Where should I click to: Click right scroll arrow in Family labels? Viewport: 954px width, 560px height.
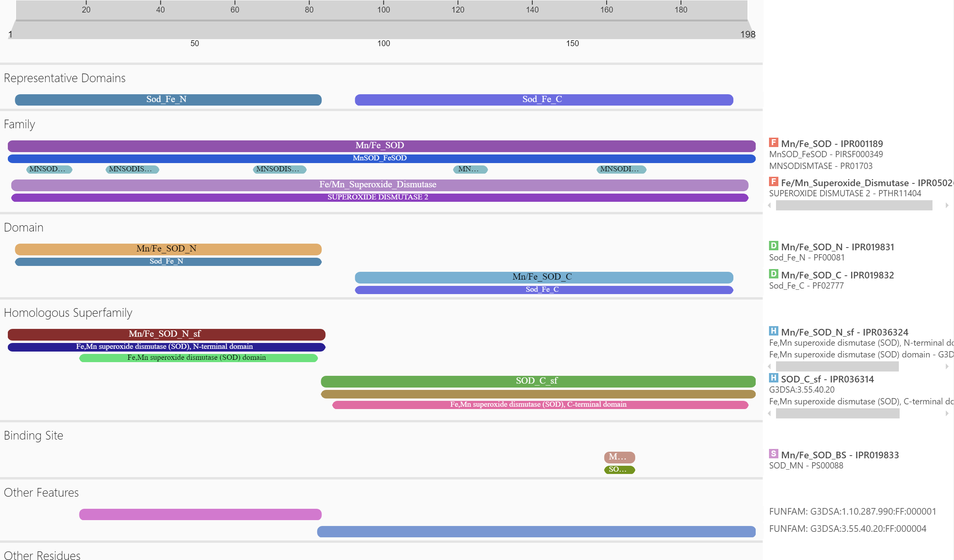pyautogui.click(x=947, y=205)
